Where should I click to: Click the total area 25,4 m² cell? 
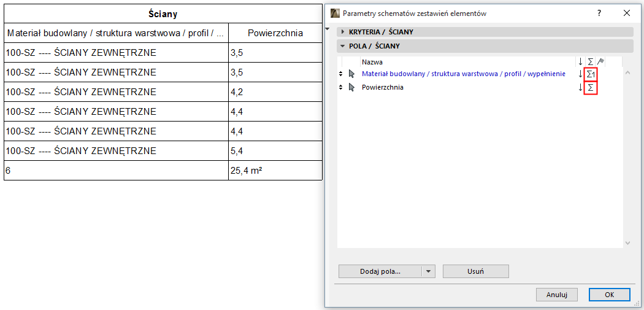[275, 170]
